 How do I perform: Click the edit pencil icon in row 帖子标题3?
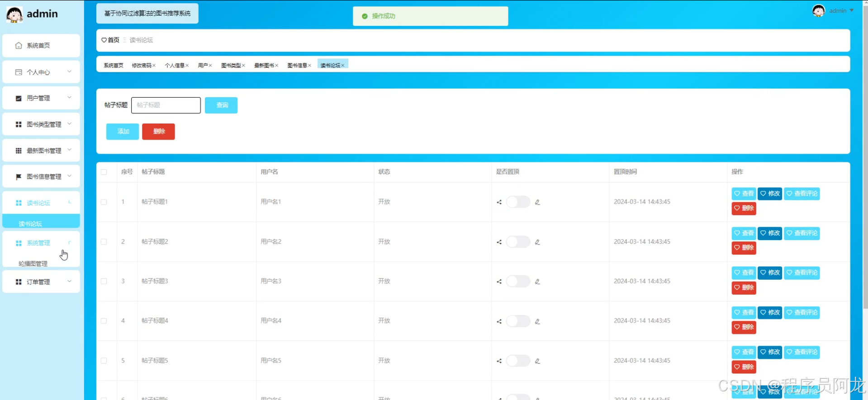[537, 281]
